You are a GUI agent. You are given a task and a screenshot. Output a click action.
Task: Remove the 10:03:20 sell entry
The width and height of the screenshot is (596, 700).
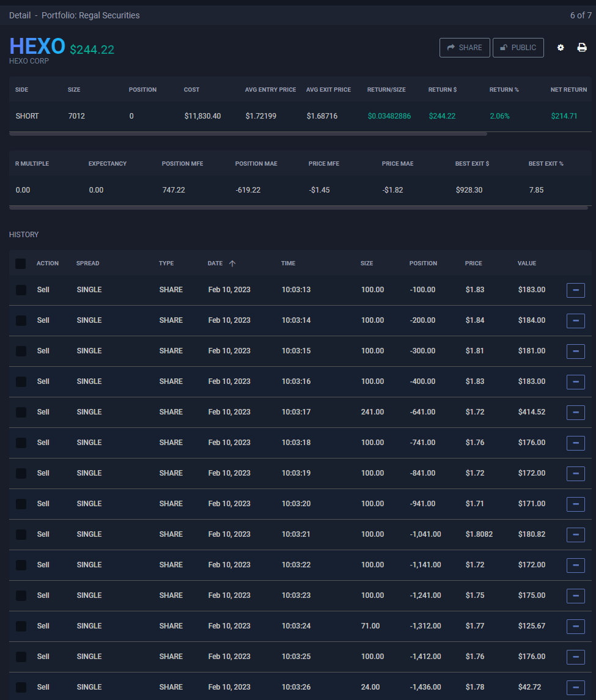click(x=575, y=504)
